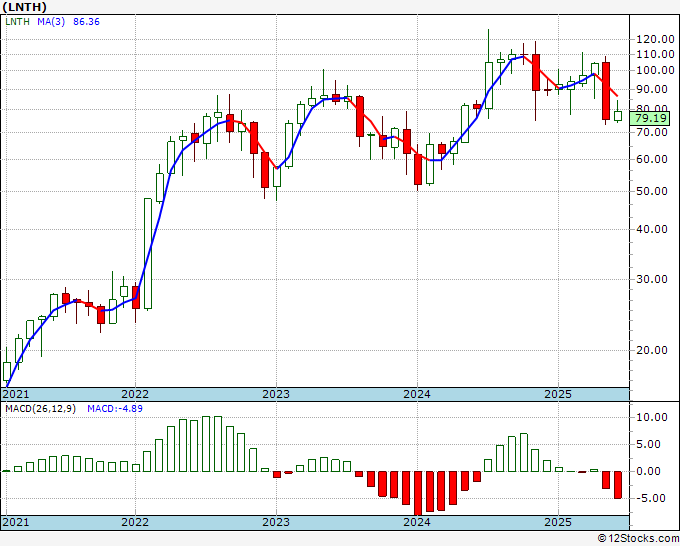Viewport: 680px width, 546px height.
Task: Click the (LNTH) chart title
Action: coord(24,7)
